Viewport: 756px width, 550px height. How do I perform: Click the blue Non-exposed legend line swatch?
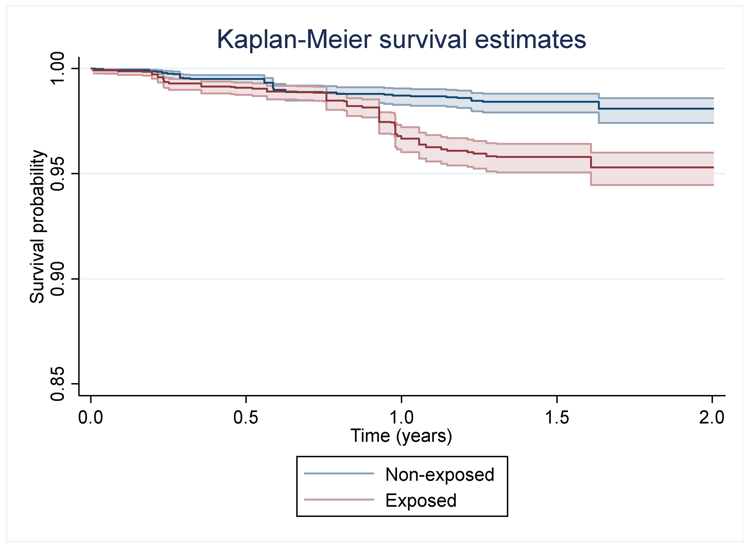pos(339,474)
